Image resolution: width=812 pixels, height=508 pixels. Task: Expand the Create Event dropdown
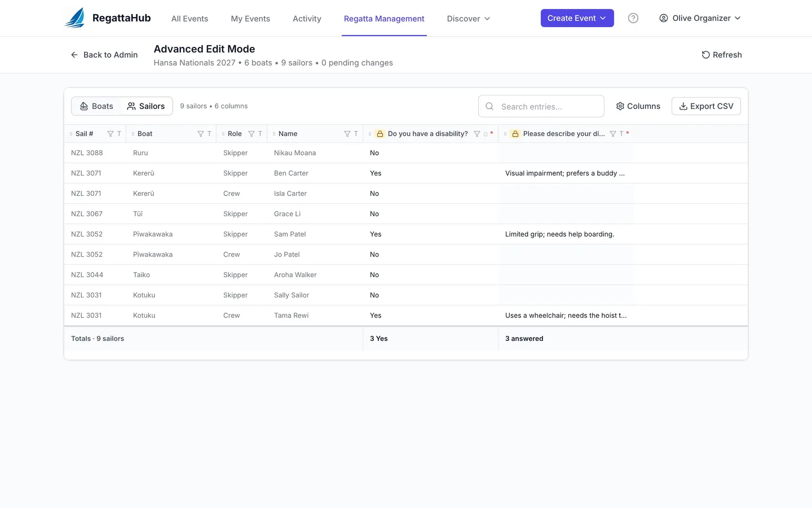pos(577,18)
